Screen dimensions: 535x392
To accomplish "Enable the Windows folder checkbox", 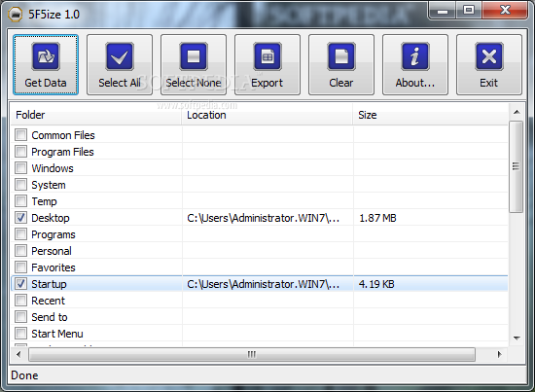I will [20, 168].
